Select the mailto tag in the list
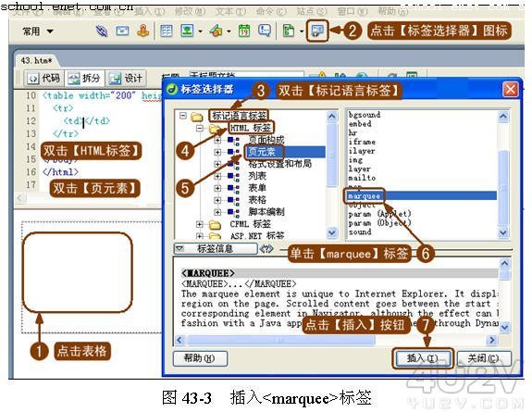 [362, 178]
